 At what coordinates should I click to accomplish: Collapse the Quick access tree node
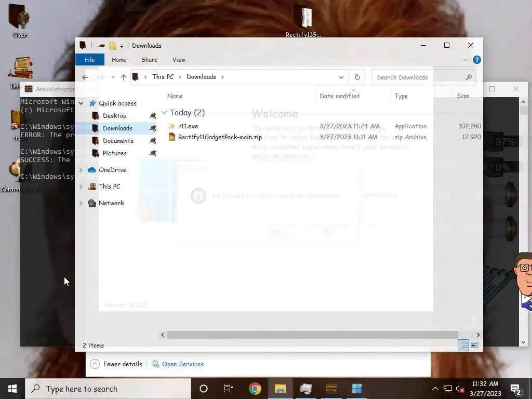tap(81, 103)
